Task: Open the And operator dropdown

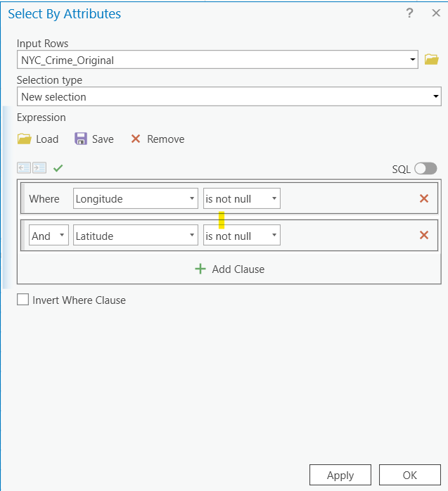Action: 48,236
